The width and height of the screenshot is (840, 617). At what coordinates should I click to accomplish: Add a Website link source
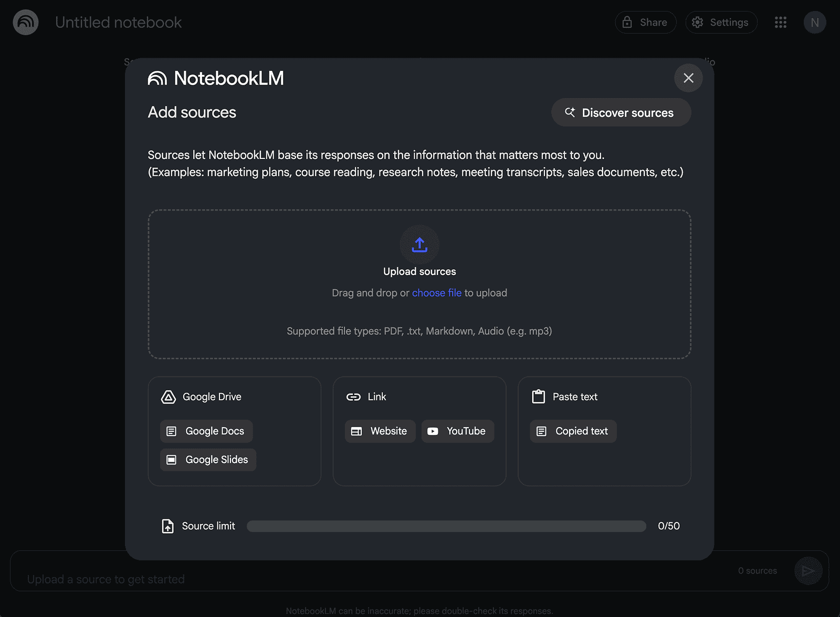click(x=380, y=431)
